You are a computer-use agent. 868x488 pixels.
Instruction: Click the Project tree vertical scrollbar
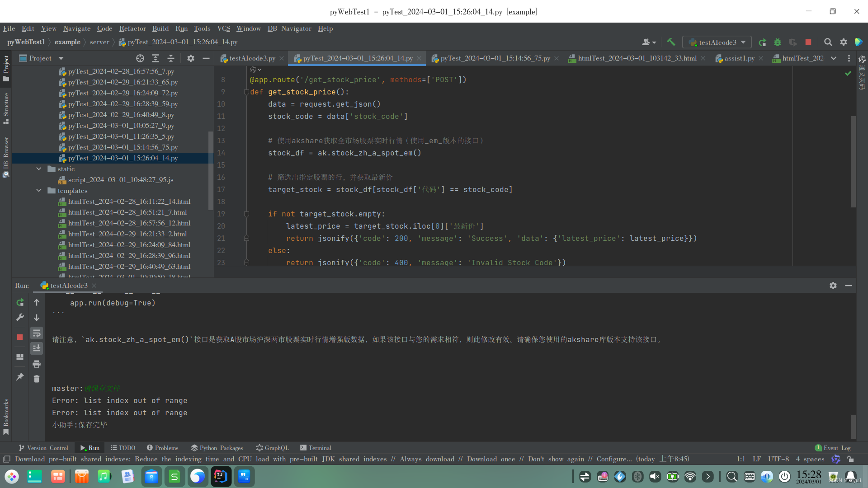coord(211,170)
